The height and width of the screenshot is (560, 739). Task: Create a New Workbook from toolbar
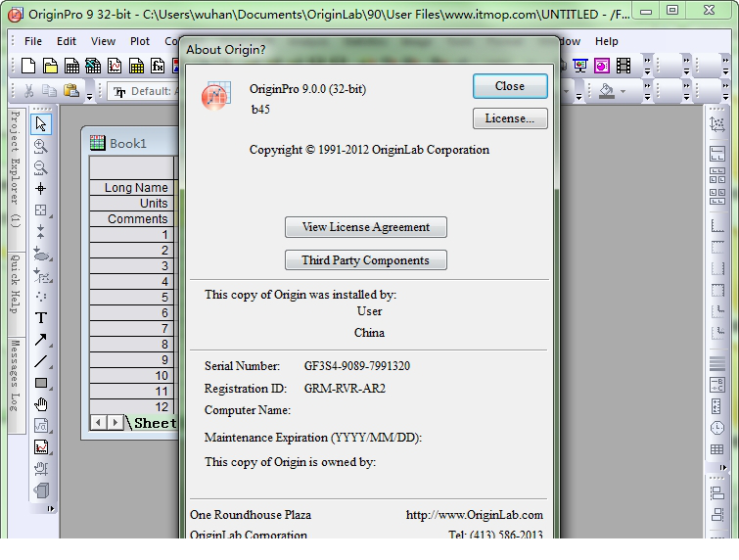point(71,66)
